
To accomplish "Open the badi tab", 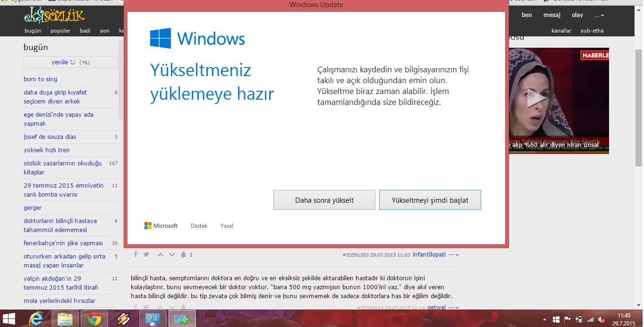I will (x=85, y=31).
